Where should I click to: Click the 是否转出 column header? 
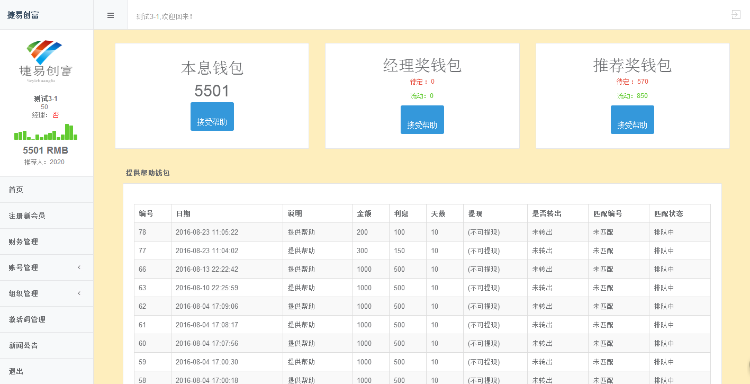pyautogui.click(x=547, y=214)
